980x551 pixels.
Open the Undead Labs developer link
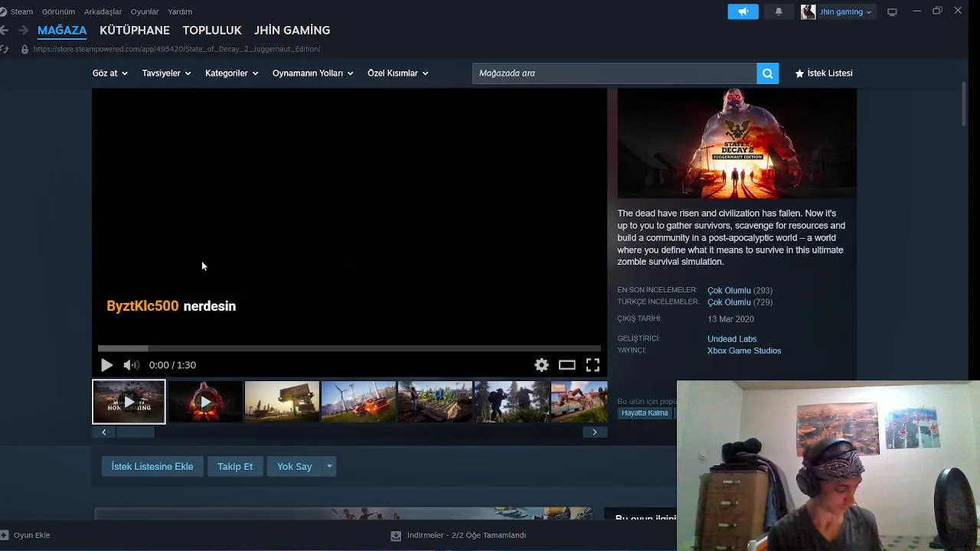pyautogui.click(x=732, y=339)
